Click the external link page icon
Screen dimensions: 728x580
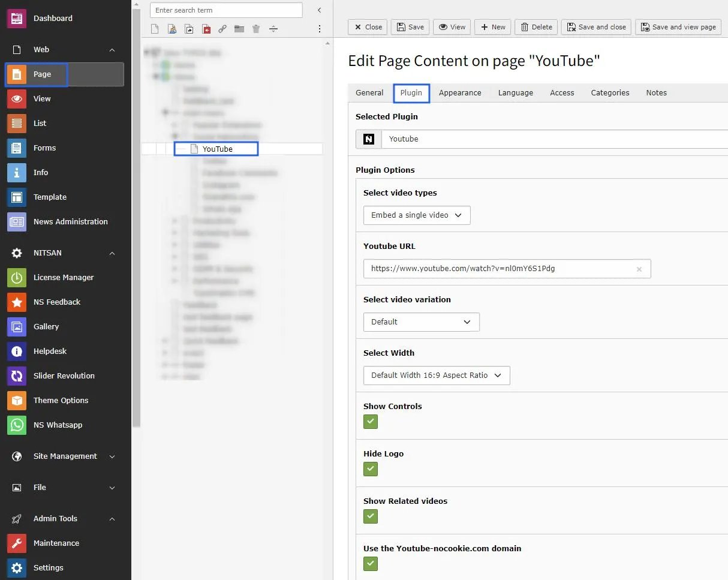222,29
